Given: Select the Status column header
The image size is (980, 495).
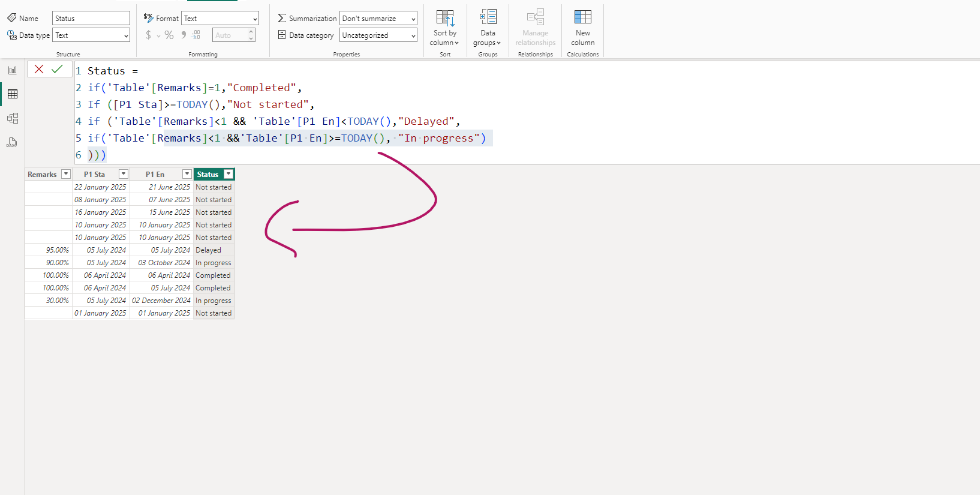Looking at the screenshot, I should (208, 175).
